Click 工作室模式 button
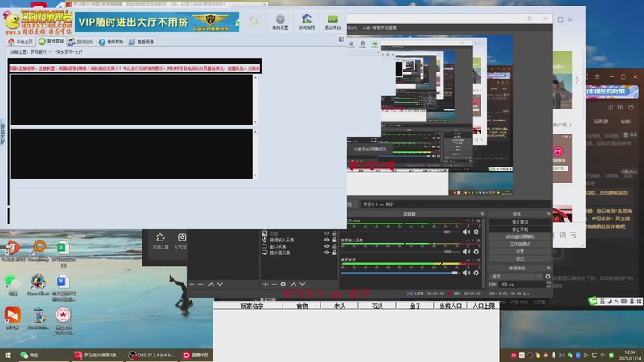This screenshot has height=362, width=644. point(520,245)
